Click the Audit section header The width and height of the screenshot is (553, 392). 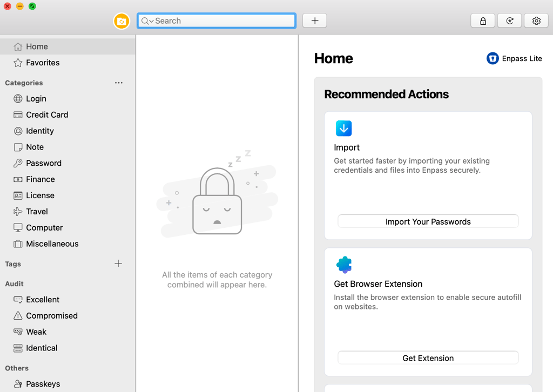[x=14, y=284]
